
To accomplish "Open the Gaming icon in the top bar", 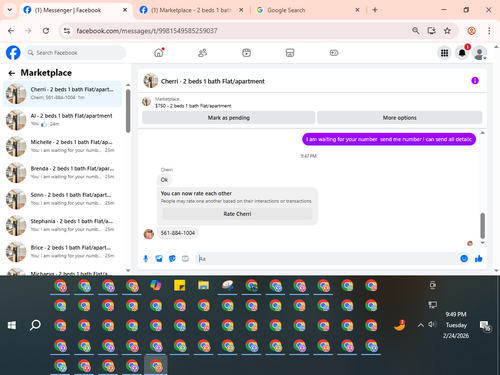I will (x=334, y=53).
